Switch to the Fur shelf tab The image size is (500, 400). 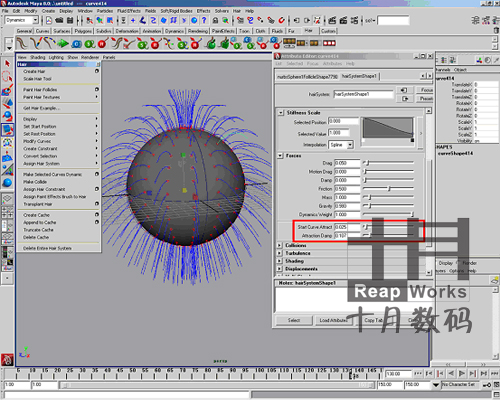291,31
